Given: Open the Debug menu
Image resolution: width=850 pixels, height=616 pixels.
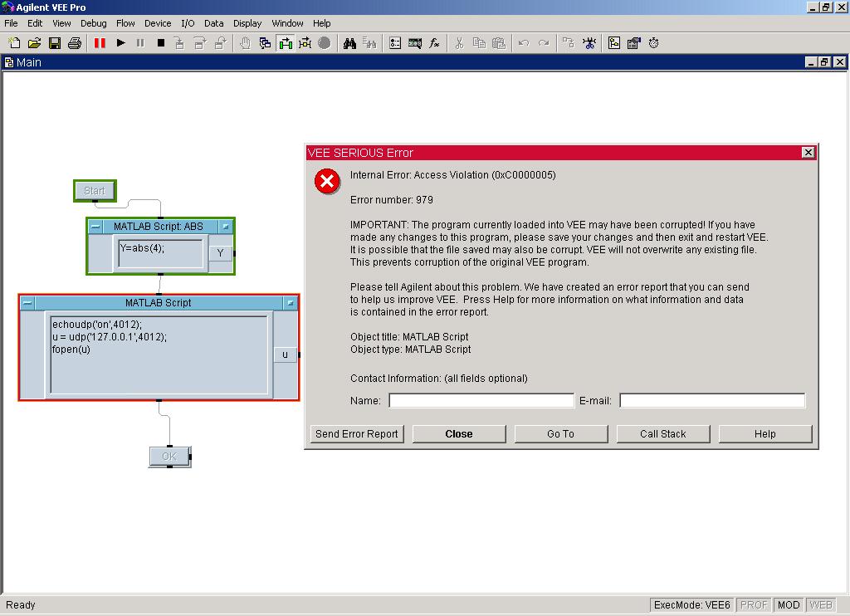Looking at the screenshot, I should [93, 23].
